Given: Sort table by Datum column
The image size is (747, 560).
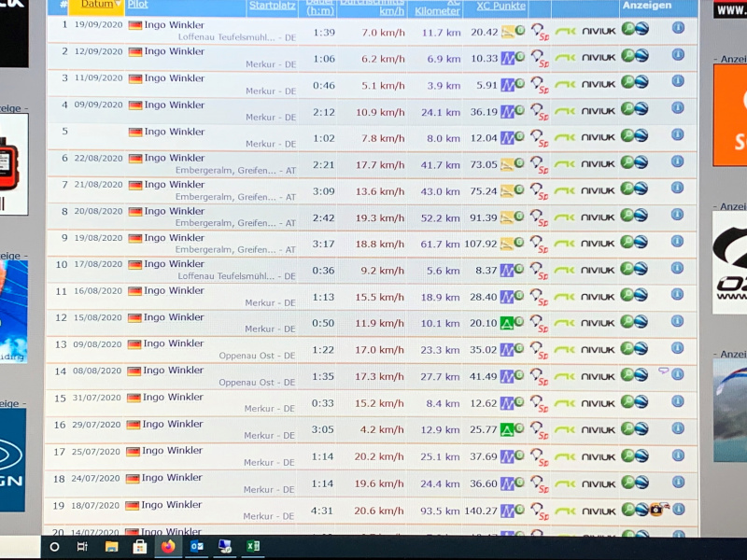Looking at the screenshot, I should (x=97, y=5).
